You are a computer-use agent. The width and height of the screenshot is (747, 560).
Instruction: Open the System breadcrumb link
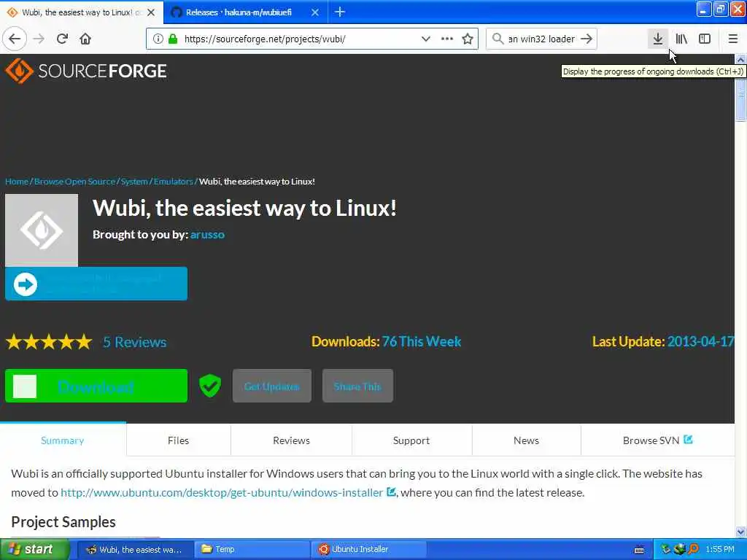[x=134, y=182]
